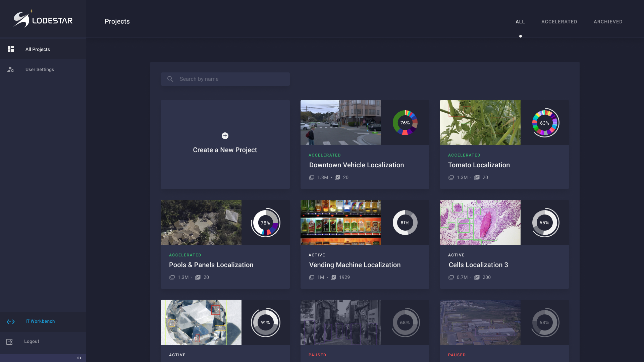Click the 63% progress ring on Tomato card
Viewport: 644px width, 362px height.
[544, 123]
